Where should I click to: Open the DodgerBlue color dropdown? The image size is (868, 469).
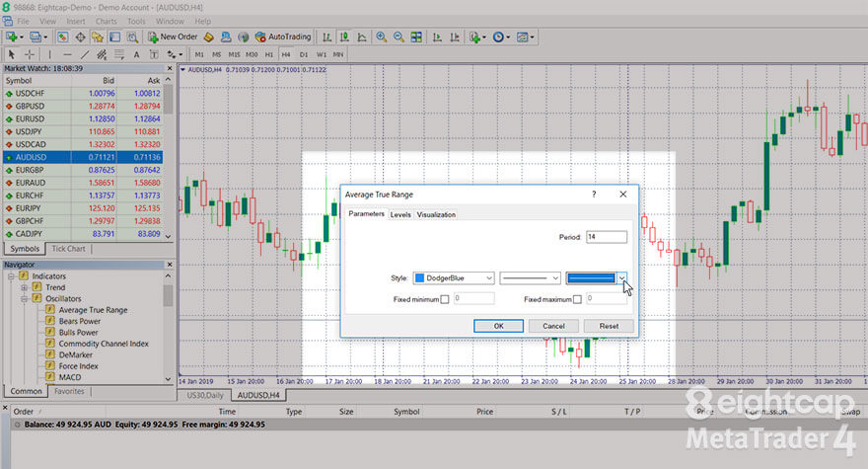454,277
